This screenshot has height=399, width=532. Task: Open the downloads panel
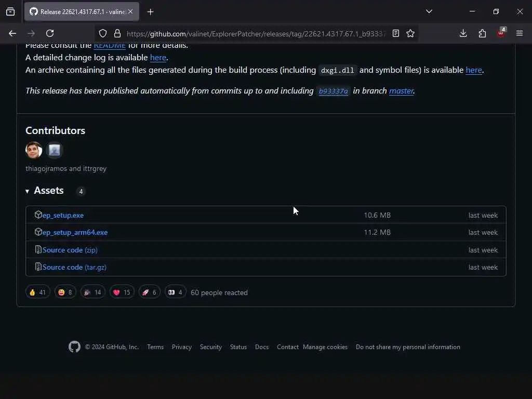463,33
